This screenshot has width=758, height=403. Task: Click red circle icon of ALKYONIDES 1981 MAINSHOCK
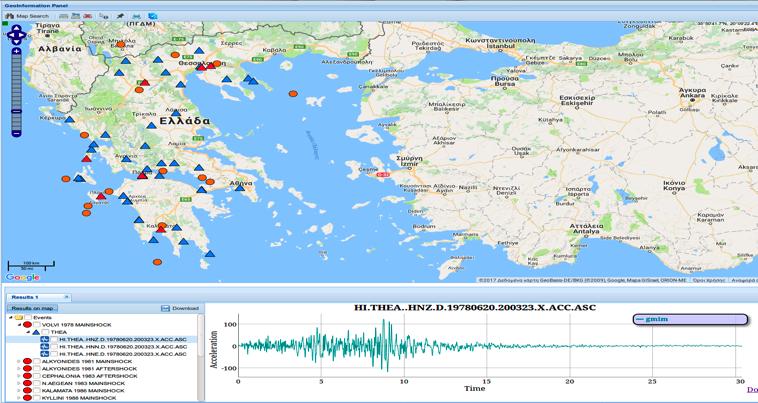coord(28,361)
